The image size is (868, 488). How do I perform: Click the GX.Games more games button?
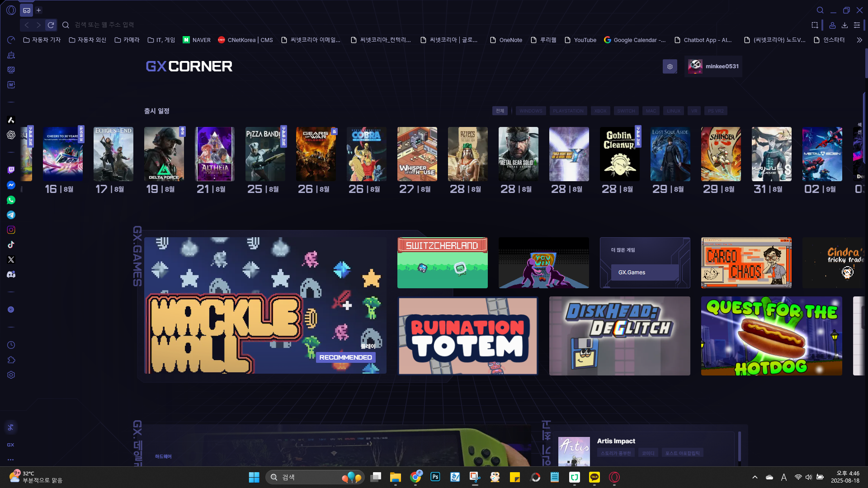click(x=645, y=272)
